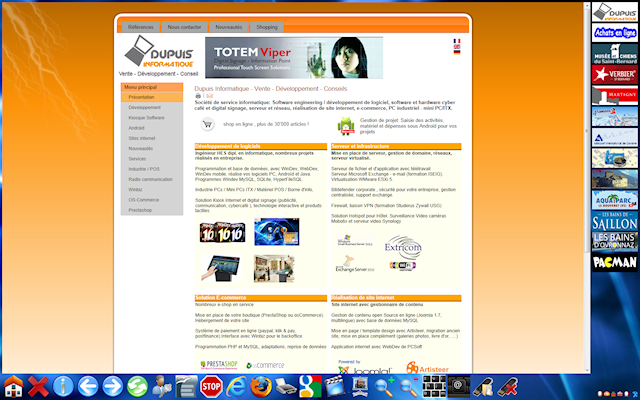Screen dimensions: 640x400
Task: Click the Artisteer logo
Action: tap(427, 367)
